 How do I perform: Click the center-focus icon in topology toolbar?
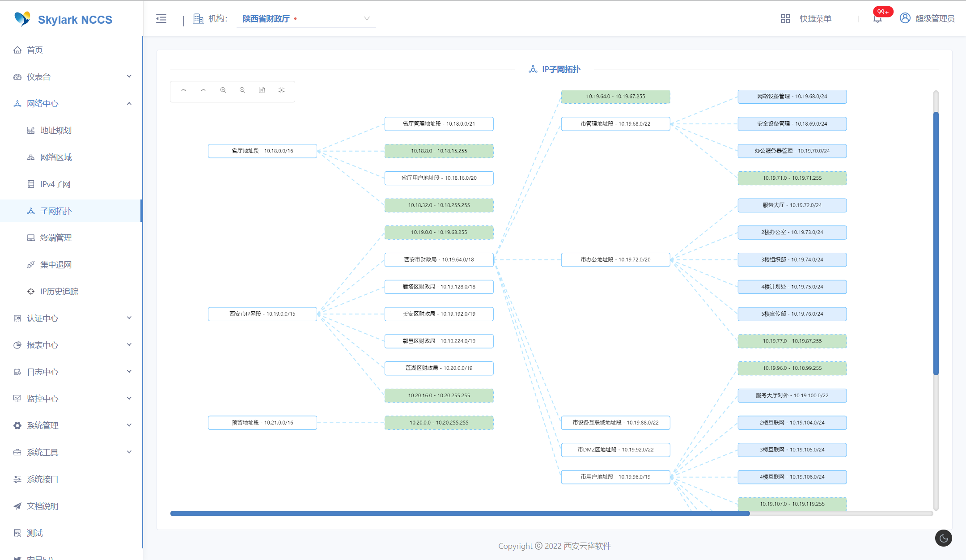click(x=281, y=90)
